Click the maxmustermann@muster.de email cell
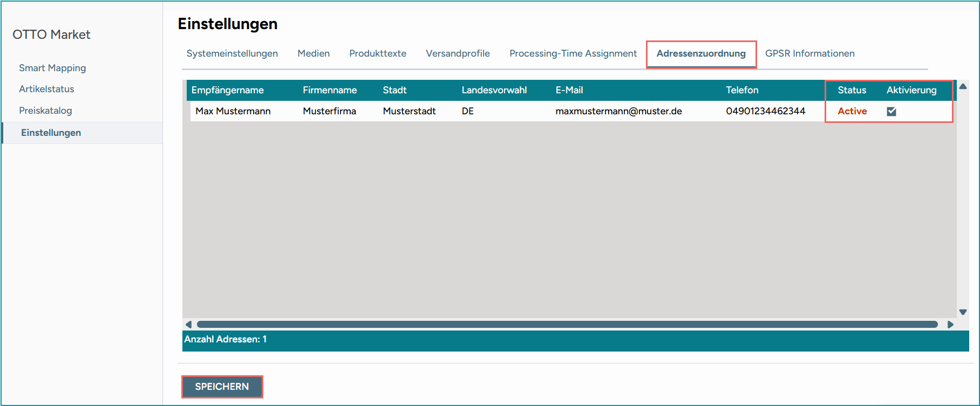The width and height of the screenshot is (980, 406). [618, 111]
